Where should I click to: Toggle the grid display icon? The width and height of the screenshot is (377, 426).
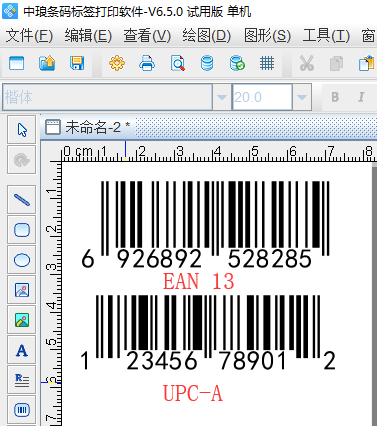coord(267,63)
